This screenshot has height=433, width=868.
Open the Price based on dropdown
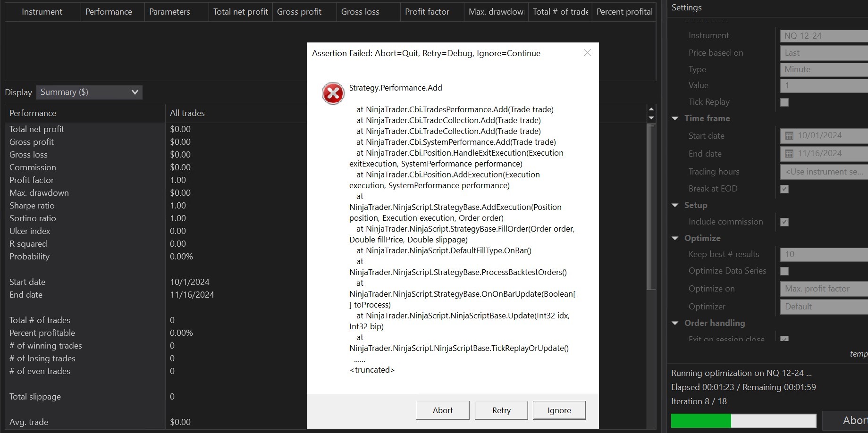tap(824, 53)
